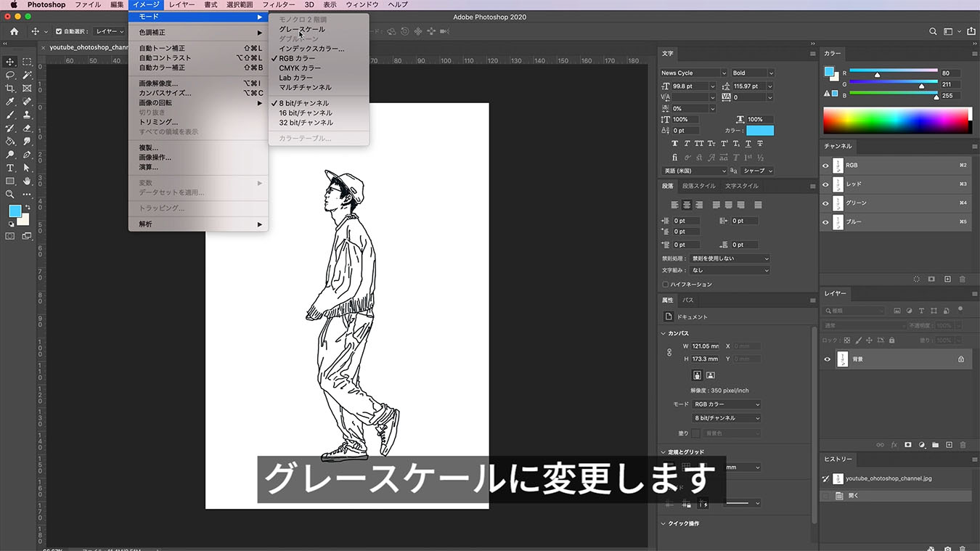Viewport: 980px width, 551px height.
Task: Hide the RGB channel eye
Action: tap(825, 165)
